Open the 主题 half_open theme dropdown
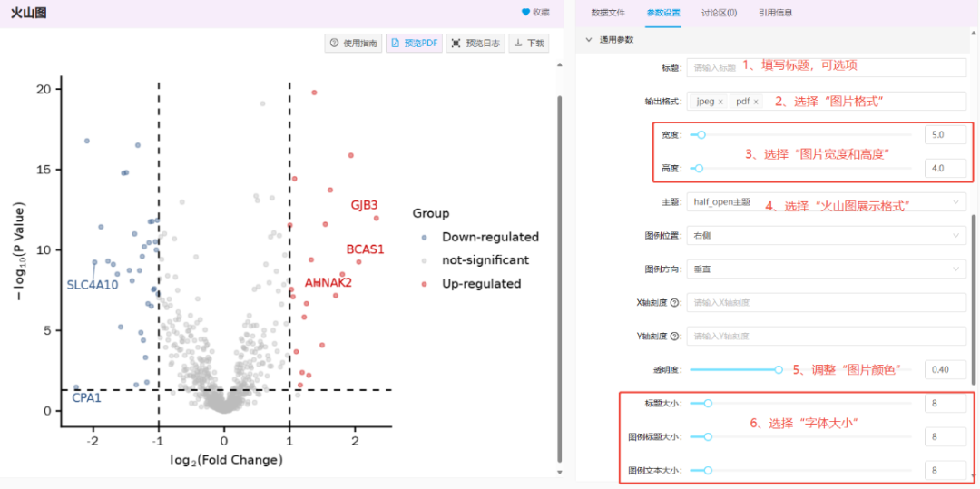The height and width of the screenshot is (489, 980). tap(826, 201)
